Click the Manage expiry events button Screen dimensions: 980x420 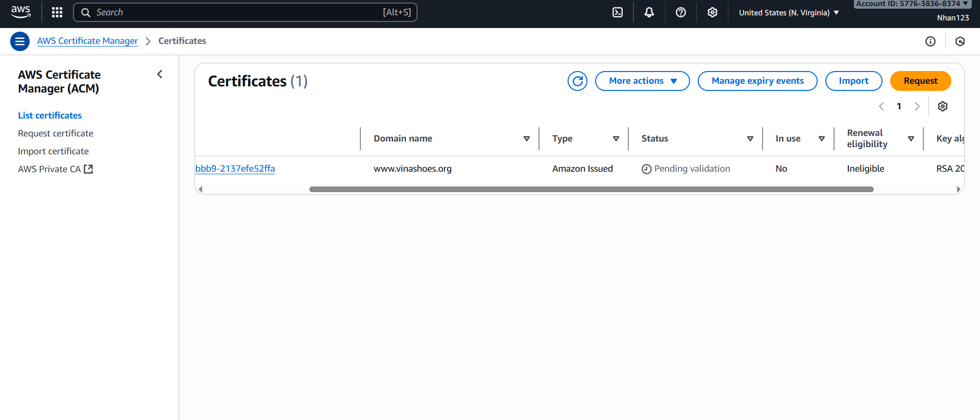[x=757, y=81]
